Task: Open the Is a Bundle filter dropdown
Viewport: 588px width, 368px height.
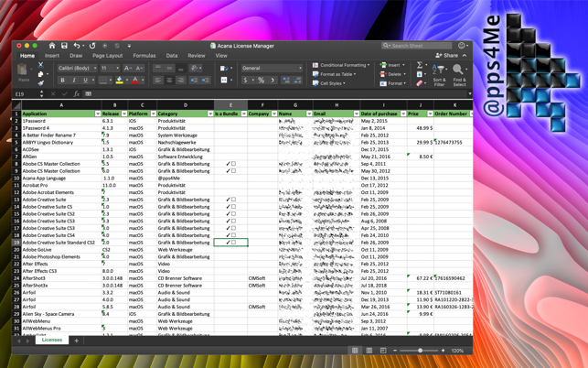Action: pyautogui.click(x=244, y=114)
